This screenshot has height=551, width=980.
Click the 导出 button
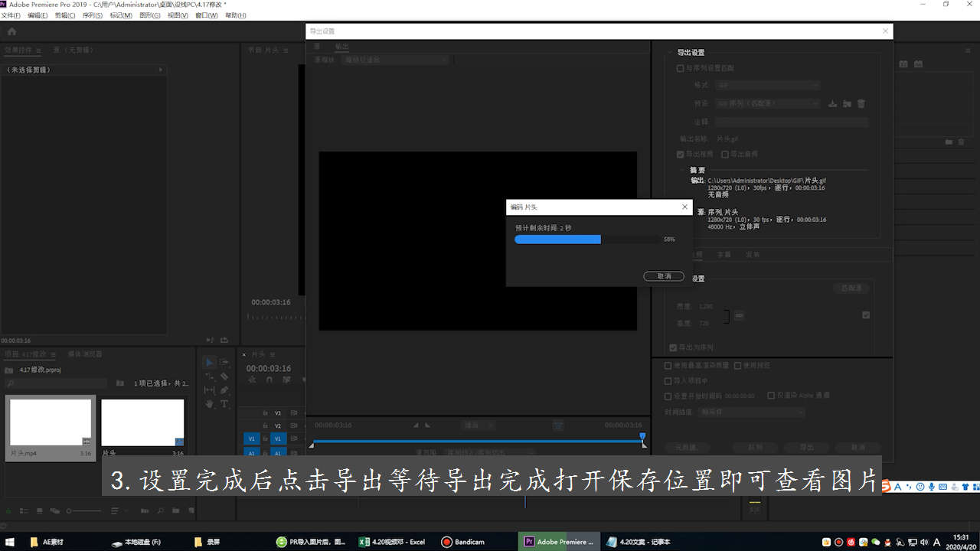coord(806,447)
